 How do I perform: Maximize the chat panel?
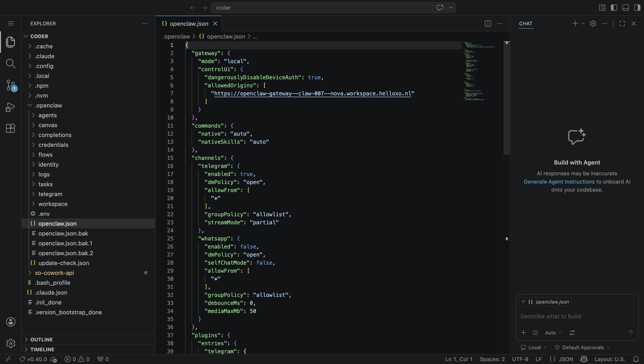point(622,24)
